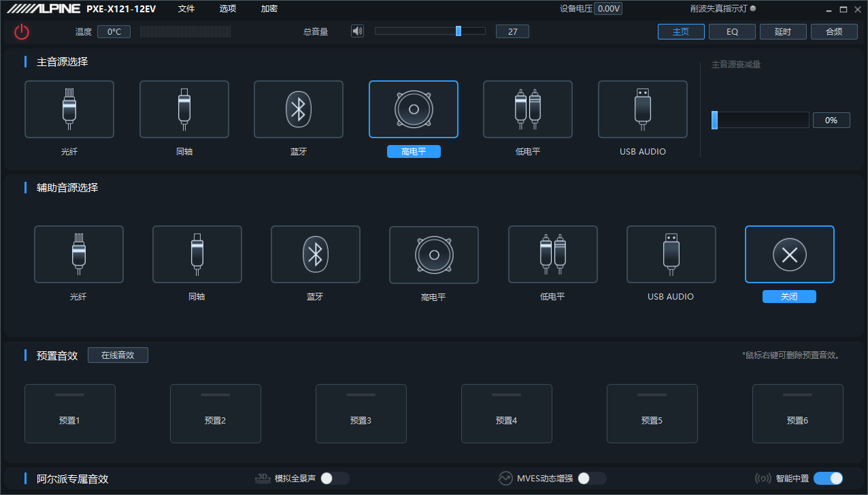Viewport: 868px width, 495px height.
Task: Open the 选项 menu
Action: point(228,9)
